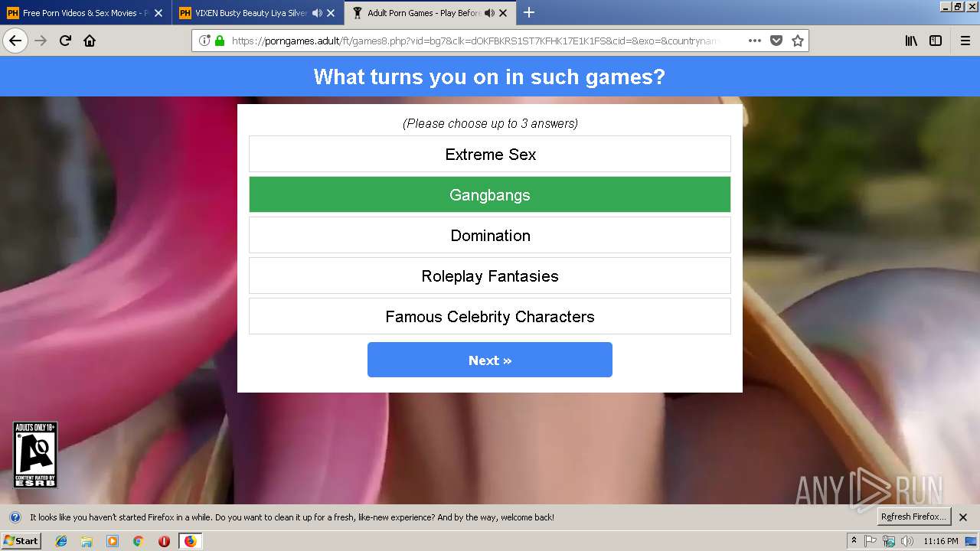Reload the current page
Viewport: 980px width, 551px height.
(65, 41)
